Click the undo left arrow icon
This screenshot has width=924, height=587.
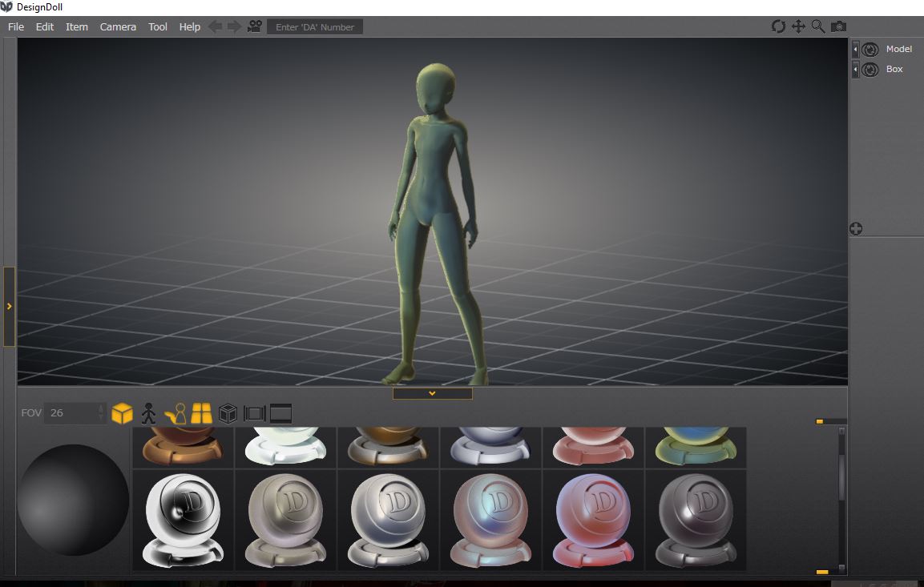click(x=216, y=26)
